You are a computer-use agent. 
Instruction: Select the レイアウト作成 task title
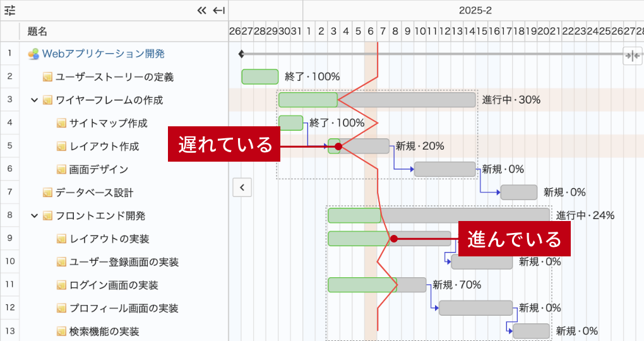pos(104,146)
